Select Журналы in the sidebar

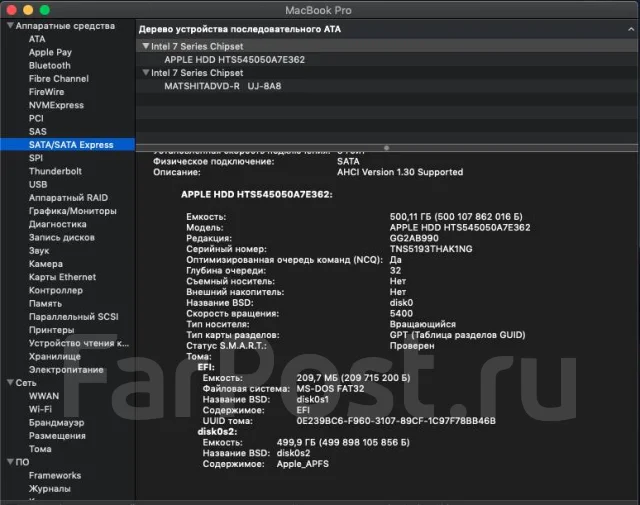[x=49, y=489]
